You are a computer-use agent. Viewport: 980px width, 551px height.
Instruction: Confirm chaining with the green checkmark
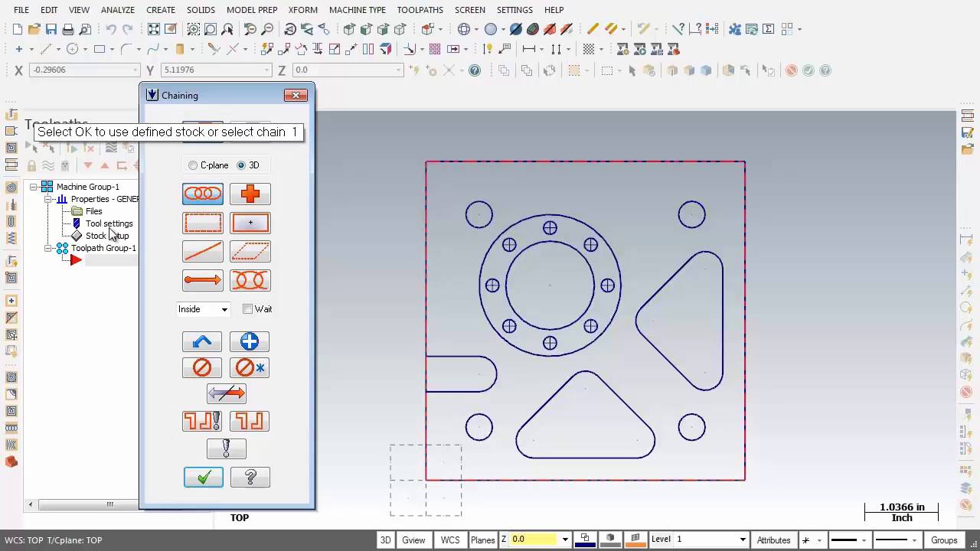tap(204, 477)
